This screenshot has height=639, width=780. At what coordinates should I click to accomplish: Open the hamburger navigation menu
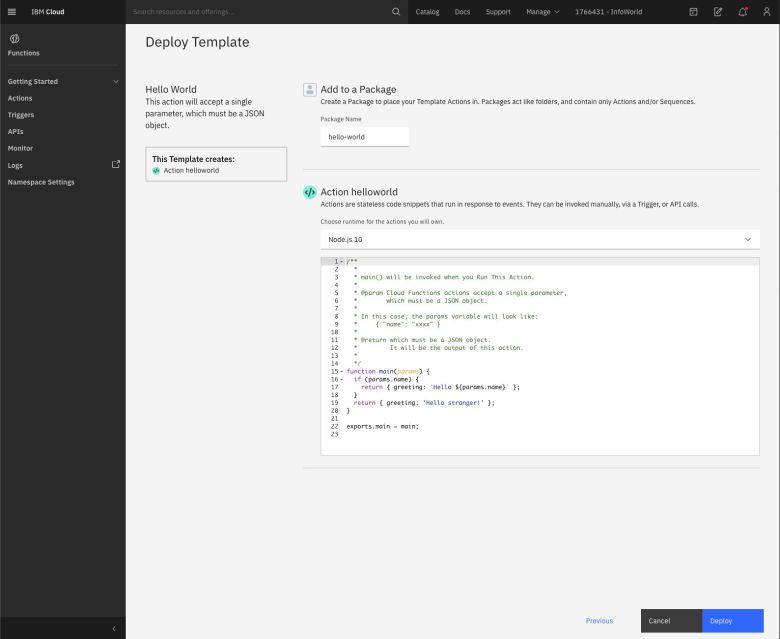[x=13, y=12]
